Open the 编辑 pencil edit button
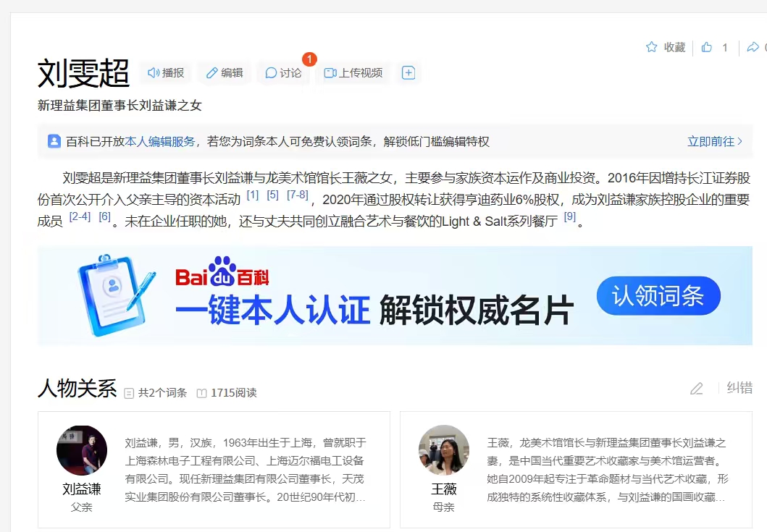Viewport: 767px width, 532px height. (x=225, y=73)
